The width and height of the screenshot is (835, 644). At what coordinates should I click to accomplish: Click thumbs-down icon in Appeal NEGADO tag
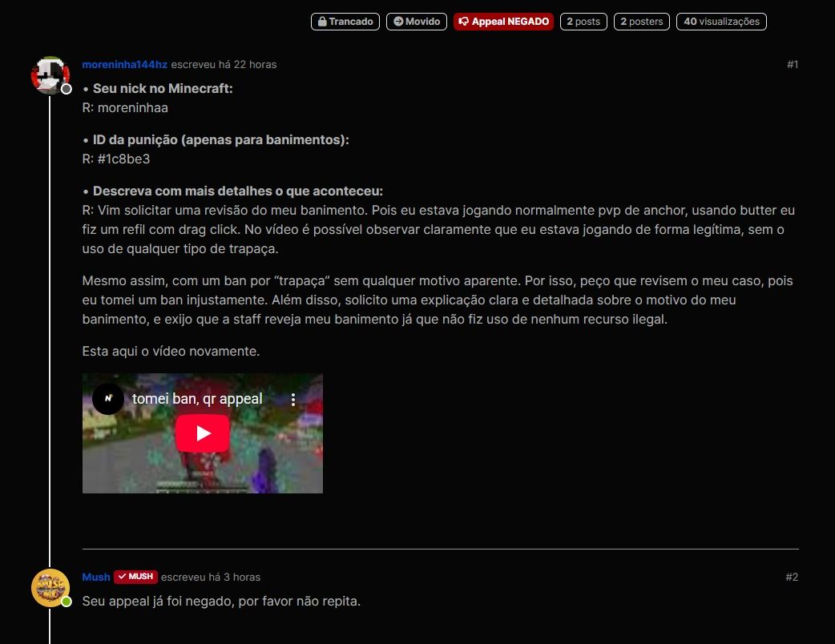[464, 22]
